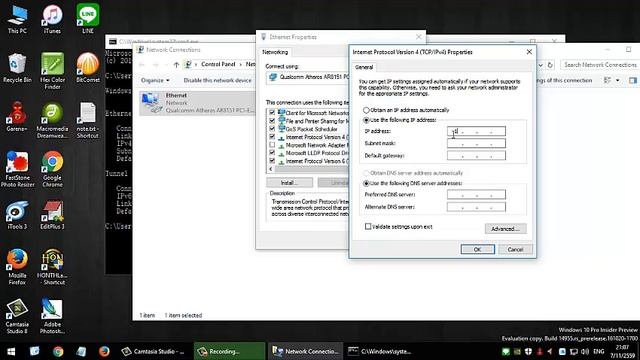Open HONTHLauncher shortcut on desktop
Screen dimensions: 640x360
[x=52, y=267]
